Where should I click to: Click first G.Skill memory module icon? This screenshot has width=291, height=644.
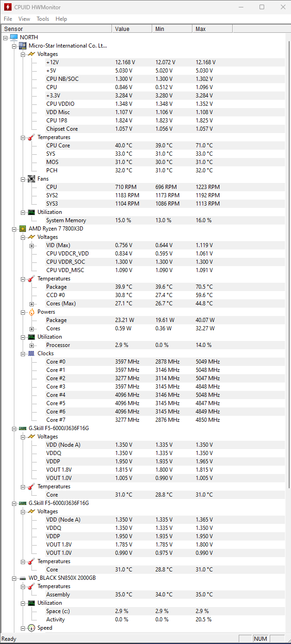pyautogui.click(x=23, y=428)
